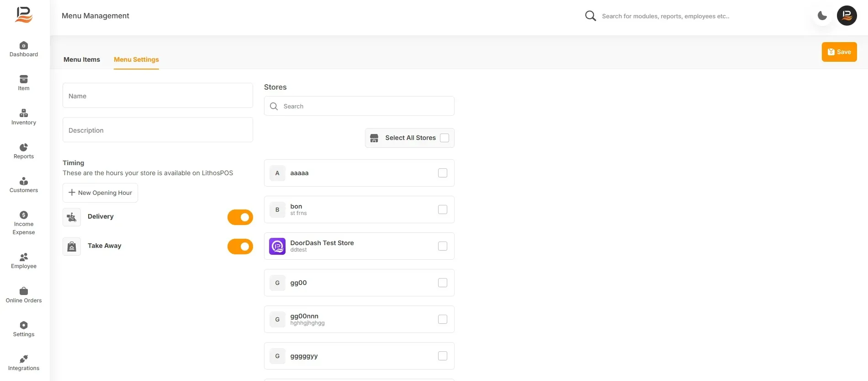
Task: Click the user profile avatar
Action: (x=847, y=16)
